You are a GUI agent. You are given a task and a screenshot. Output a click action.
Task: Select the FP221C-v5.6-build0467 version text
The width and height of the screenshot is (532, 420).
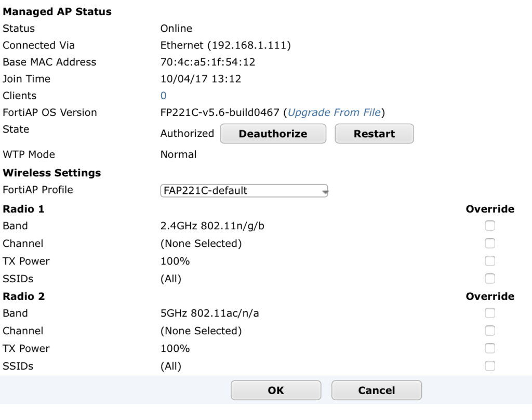coord(220,112)
